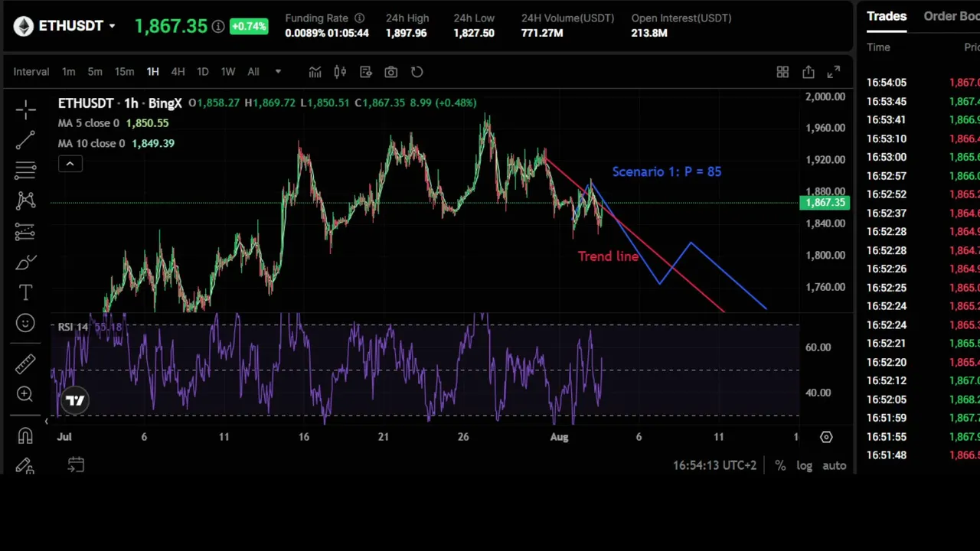Toggle magnet mode on the chart
The image size is (980, 551).
pyautogui.click(x=25, y=435)
